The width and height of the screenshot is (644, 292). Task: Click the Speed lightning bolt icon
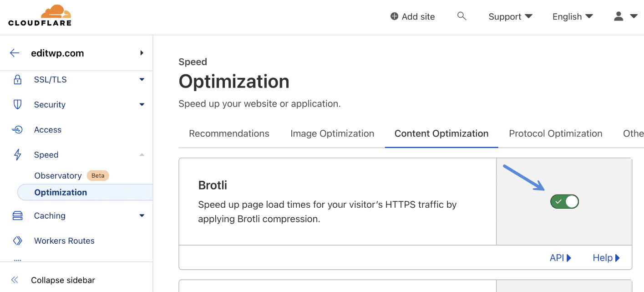[17, 154]
